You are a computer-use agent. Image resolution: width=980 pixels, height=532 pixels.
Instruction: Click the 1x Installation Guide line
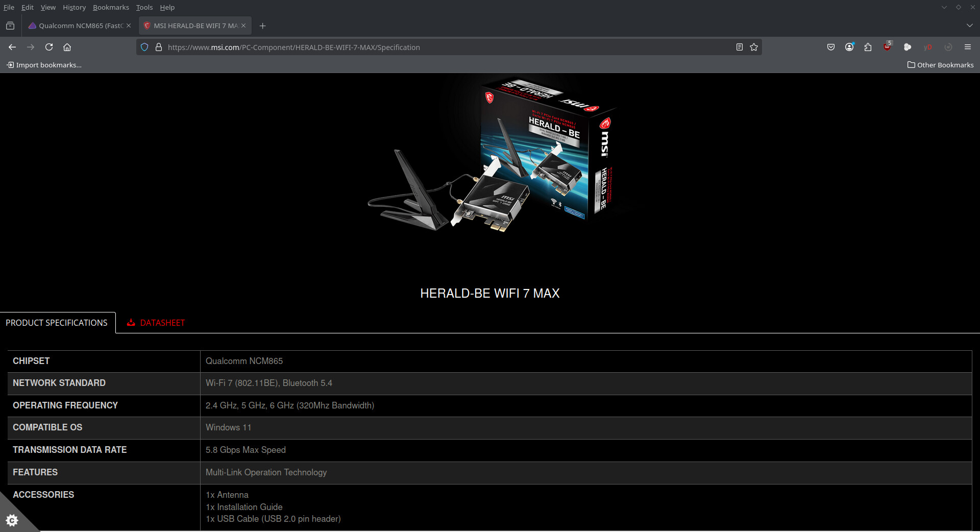point(244,507)
